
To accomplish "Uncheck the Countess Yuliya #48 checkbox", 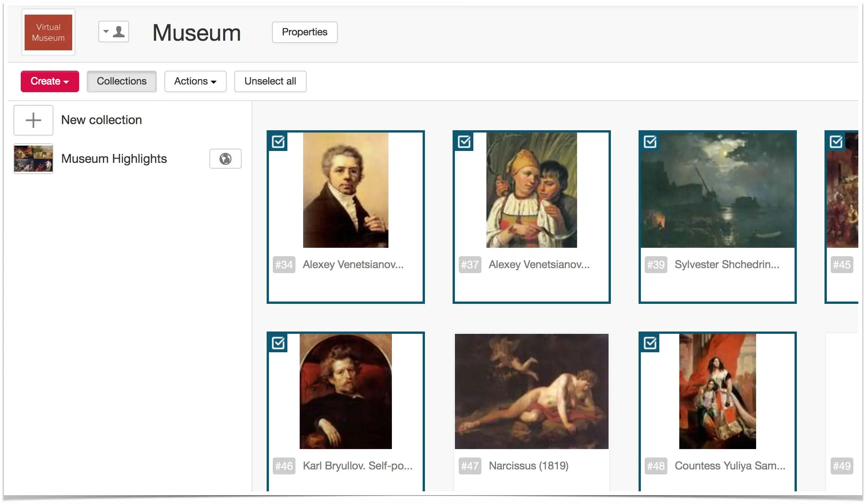I will 650,343.
